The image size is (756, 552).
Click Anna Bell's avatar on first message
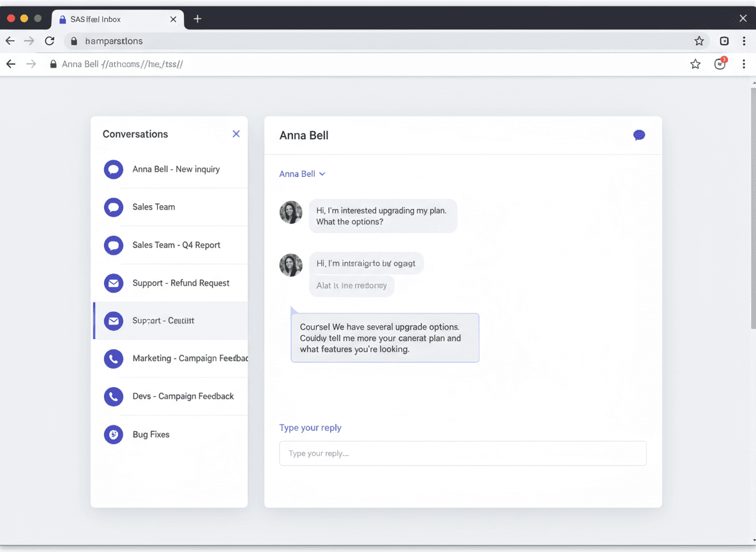pyautogui.click(x=291, y=212)
